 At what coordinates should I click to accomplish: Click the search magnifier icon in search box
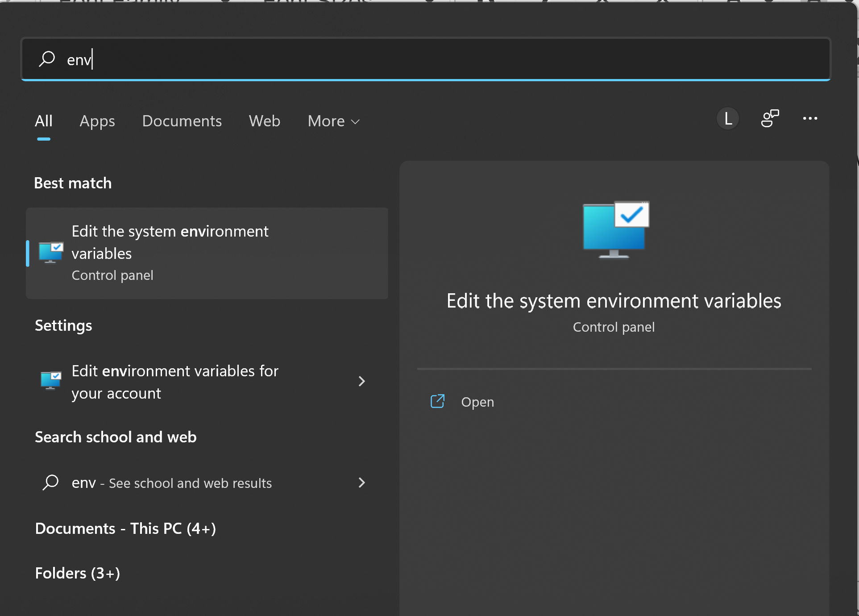coord(47,58)
